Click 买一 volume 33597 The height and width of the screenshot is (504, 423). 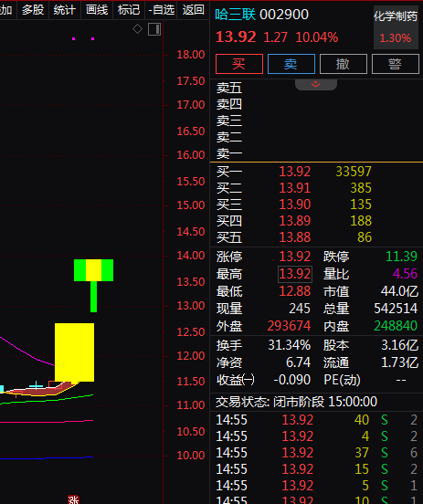click(x=354, y=172)
